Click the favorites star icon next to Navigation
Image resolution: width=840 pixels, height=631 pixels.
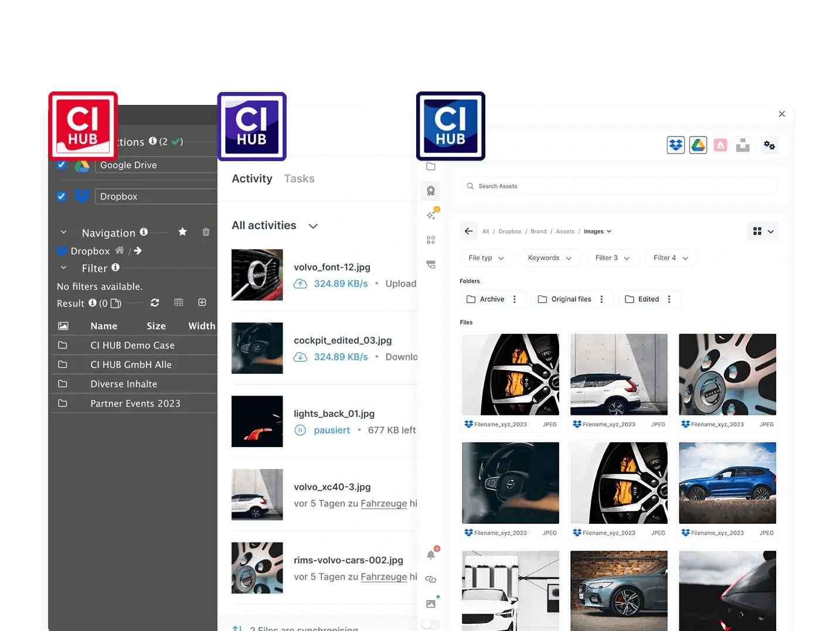(x=182, y=232)
